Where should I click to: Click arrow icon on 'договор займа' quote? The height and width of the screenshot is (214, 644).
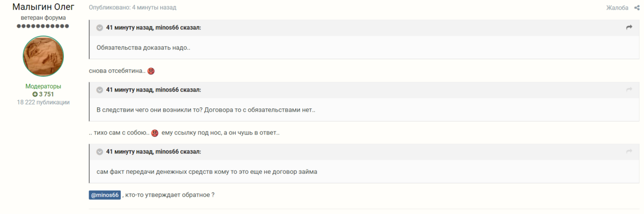(629, 152)
